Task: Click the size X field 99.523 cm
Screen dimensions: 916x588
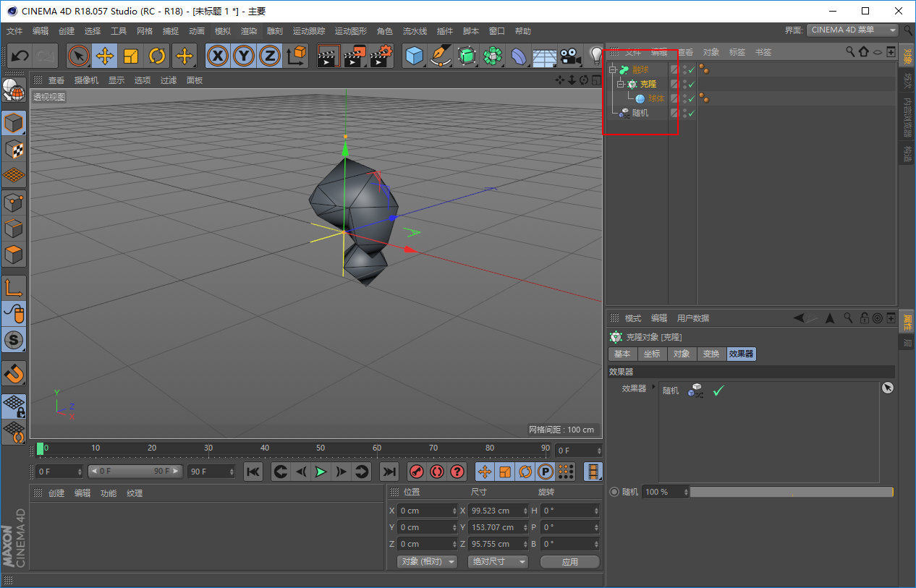Action: click(499, 511)
